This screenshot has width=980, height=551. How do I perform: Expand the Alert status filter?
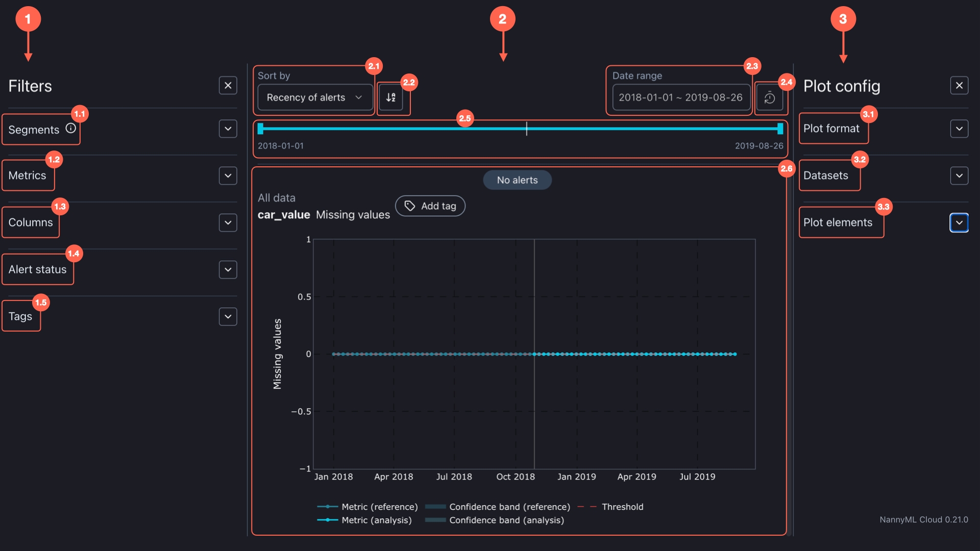228,269
